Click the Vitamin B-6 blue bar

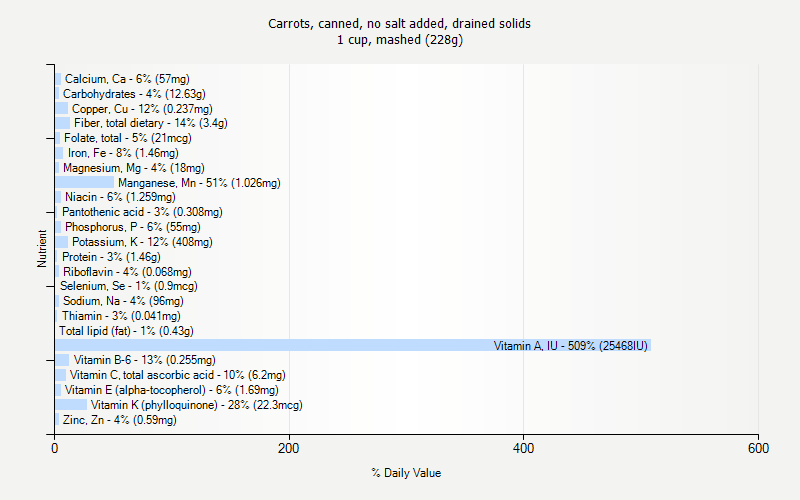click(x=62, y=360)
